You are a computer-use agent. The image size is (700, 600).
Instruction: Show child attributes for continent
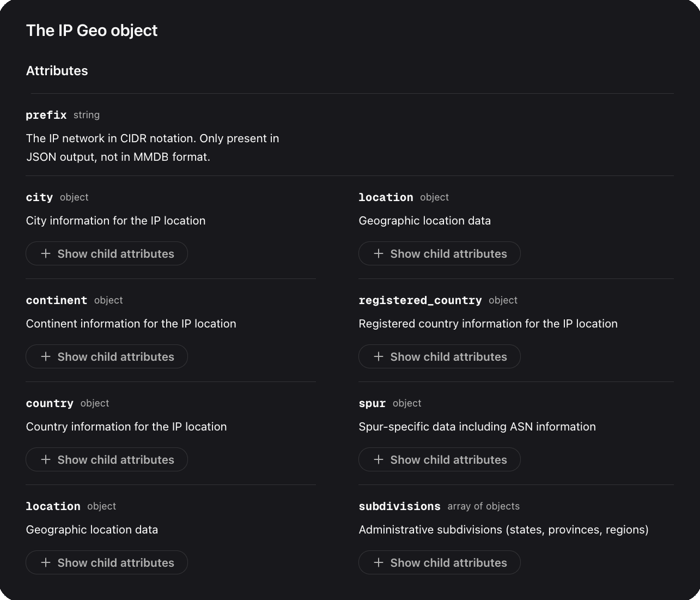107,356
